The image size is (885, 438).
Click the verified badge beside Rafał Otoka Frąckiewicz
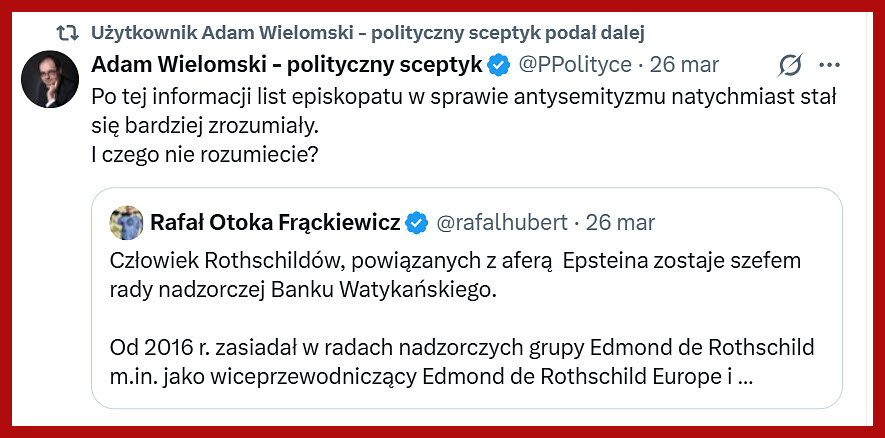click(417, 221)
